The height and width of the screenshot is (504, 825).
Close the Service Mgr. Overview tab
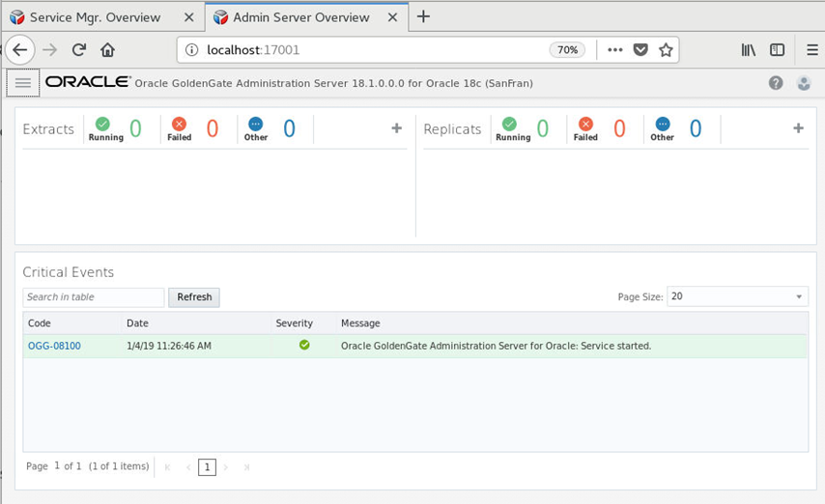click(x=189, y=17)
